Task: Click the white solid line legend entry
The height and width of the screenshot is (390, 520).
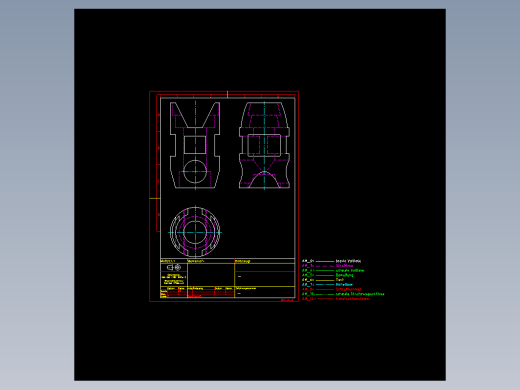Action: pyautogui.click(x=331, y=261)
